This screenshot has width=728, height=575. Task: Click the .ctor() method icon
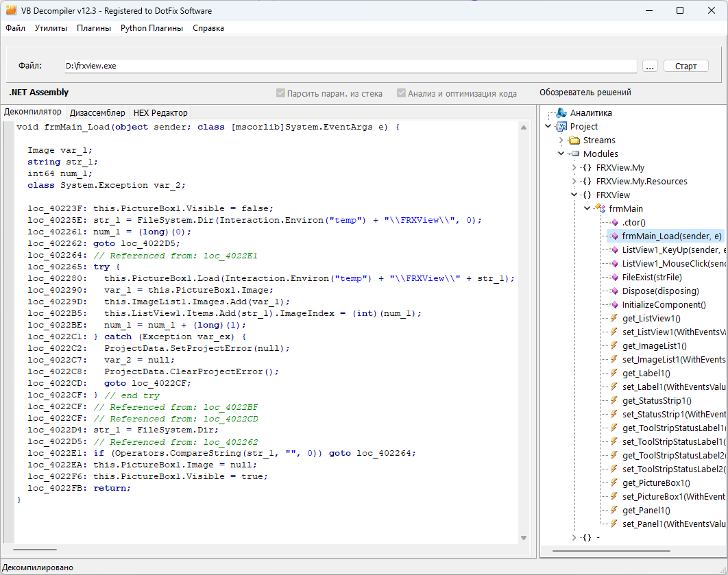[x=615, y=222]
